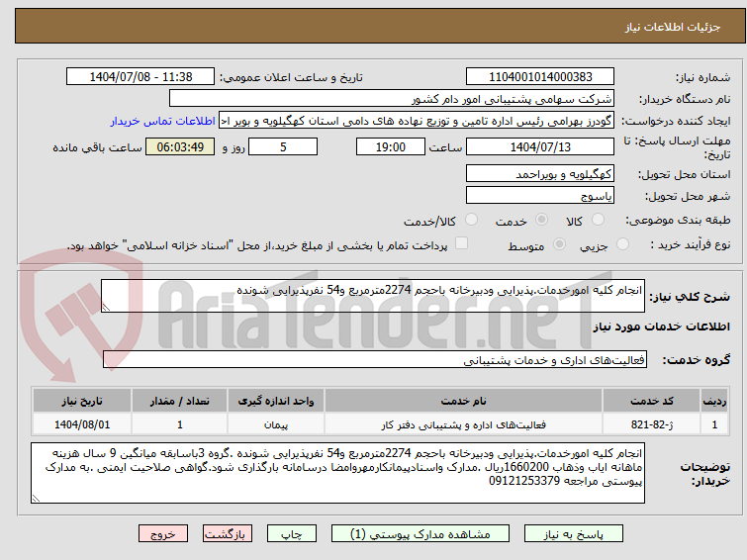Click the remaining time field 06:03:49
This screenshot has width=747, height=560.
point(180,146)
